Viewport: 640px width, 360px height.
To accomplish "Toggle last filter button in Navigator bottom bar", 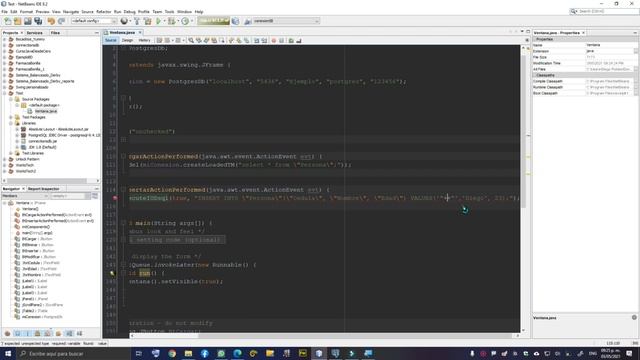I will coord(79,333).
